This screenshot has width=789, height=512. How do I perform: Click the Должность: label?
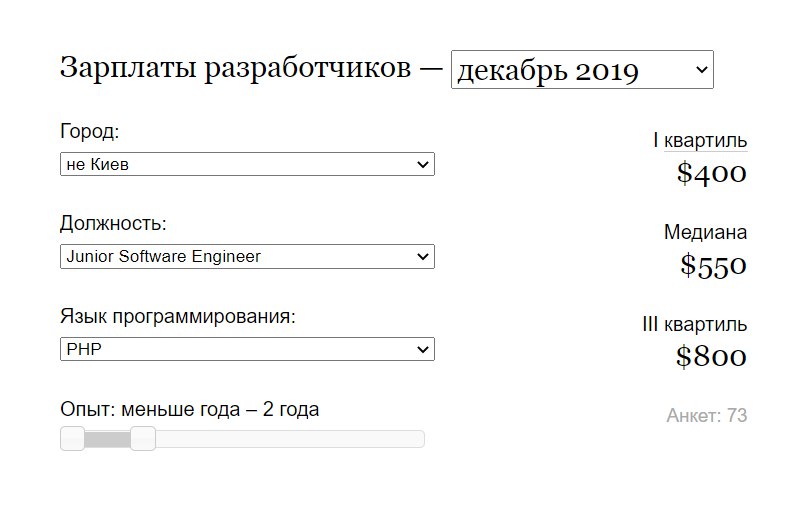coord(113,224)
